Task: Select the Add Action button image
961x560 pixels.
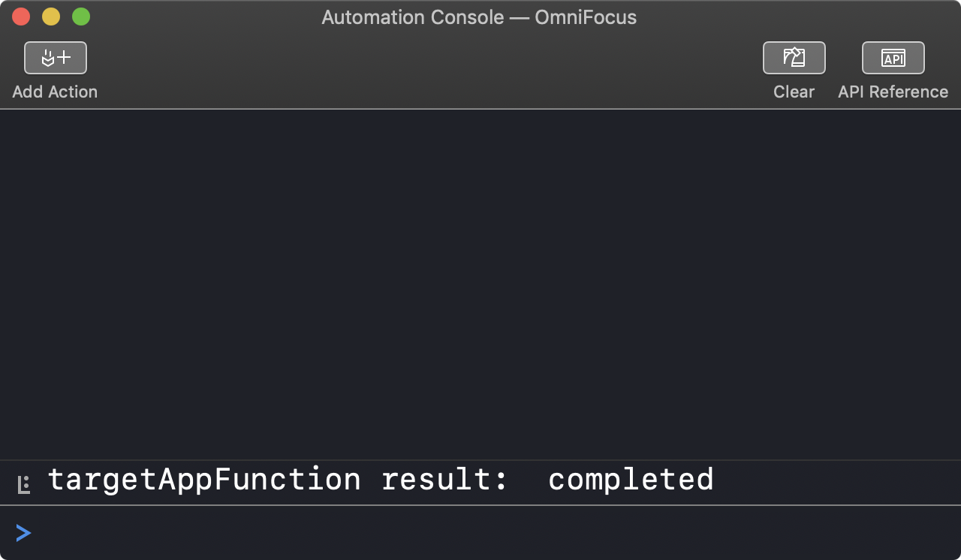Action: (55, 58)
